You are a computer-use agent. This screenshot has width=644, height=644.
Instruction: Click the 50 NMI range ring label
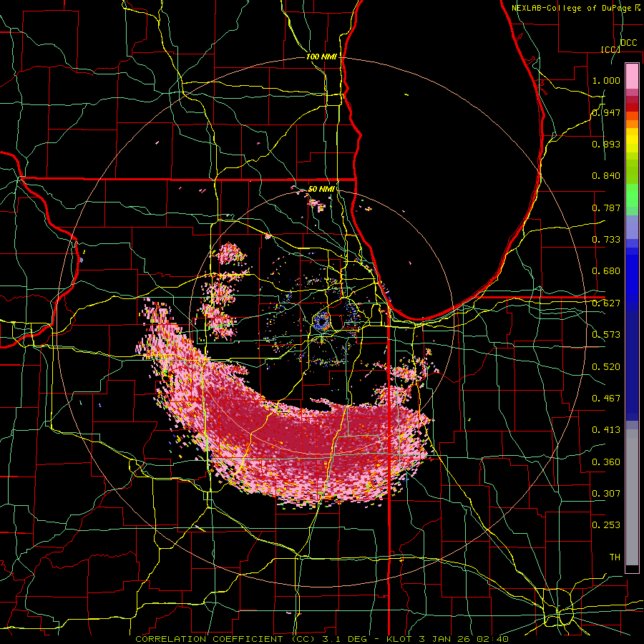point(321,189)
